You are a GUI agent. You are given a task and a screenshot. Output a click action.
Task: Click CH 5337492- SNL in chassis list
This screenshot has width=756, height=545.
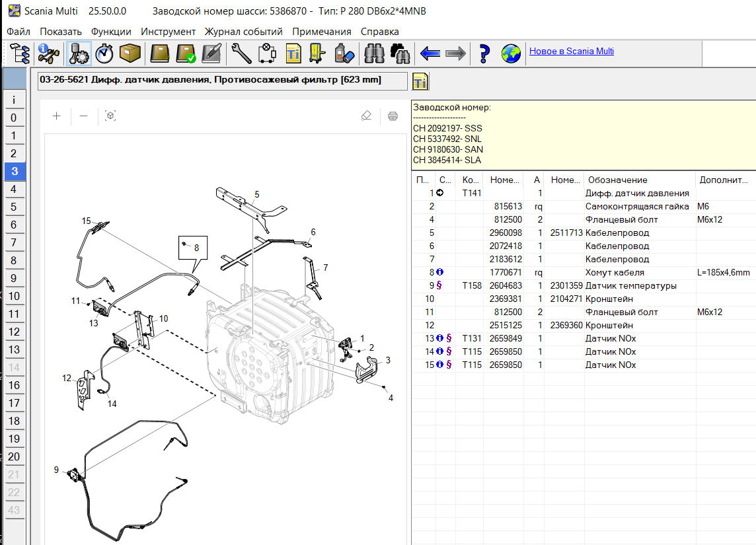447,139
